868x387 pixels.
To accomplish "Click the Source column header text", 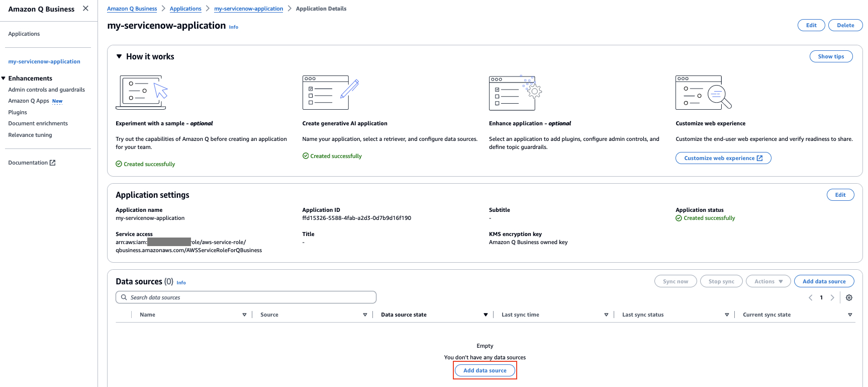I will coord(269,315).
